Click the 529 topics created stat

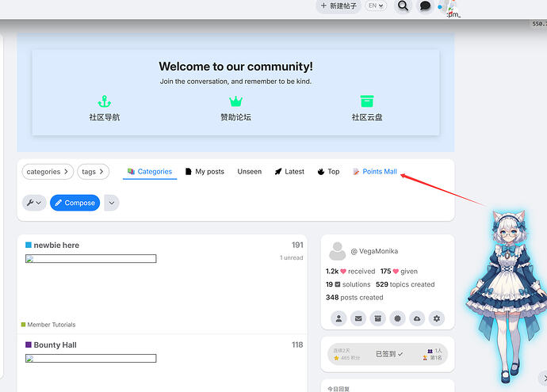405,284
